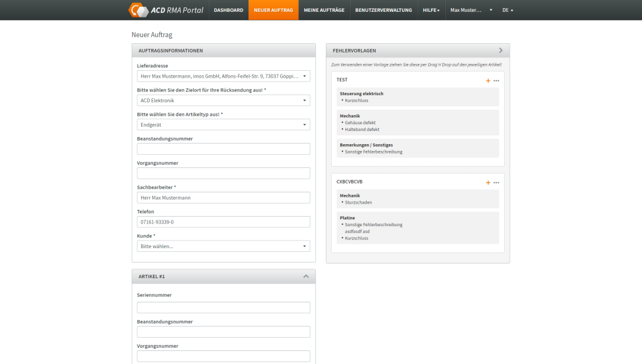Open the Zielort Rücksendung dropdown
Viewport: 642px width, 364px height.
coord(223,100)
